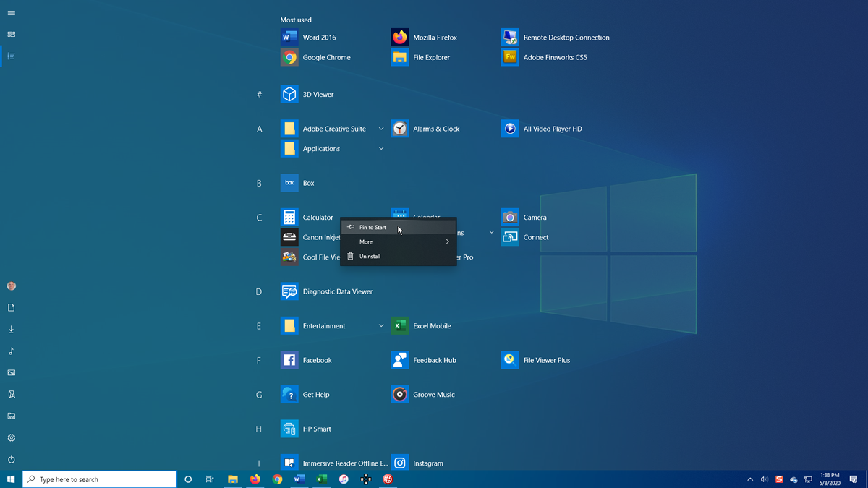Open Immersive Reader Offline Extension

point(333,463)
